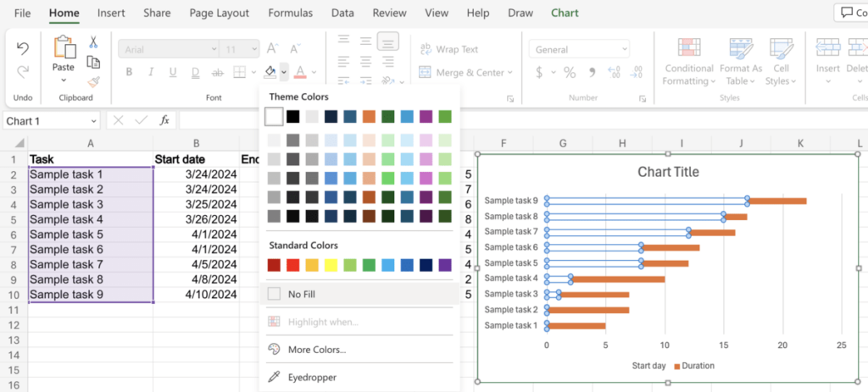The width and height of the screenshot is (868, 392).
Task: Pick the orange theme color swatch
Action: (x=370, y=117)
